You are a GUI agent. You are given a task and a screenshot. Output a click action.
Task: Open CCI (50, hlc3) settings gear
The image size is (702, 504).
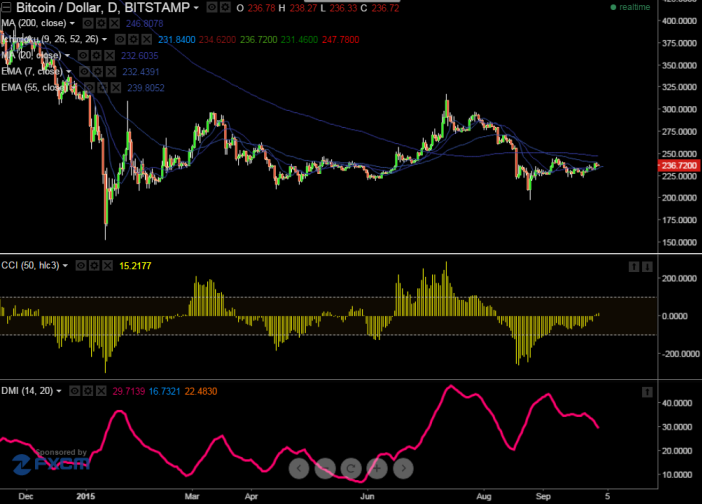pos(94,266)
